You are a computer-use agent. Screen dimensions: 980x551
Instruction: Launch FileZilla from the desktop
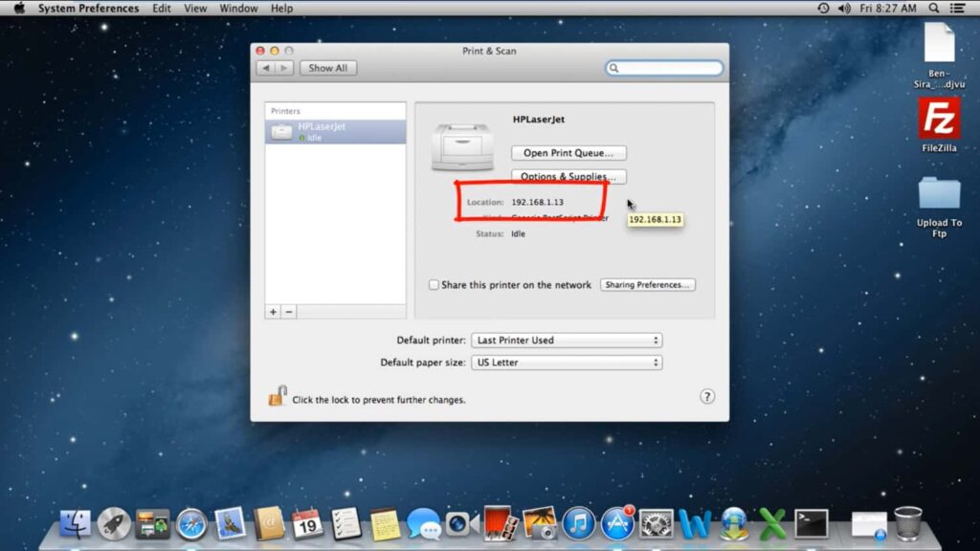click(942, 118)
